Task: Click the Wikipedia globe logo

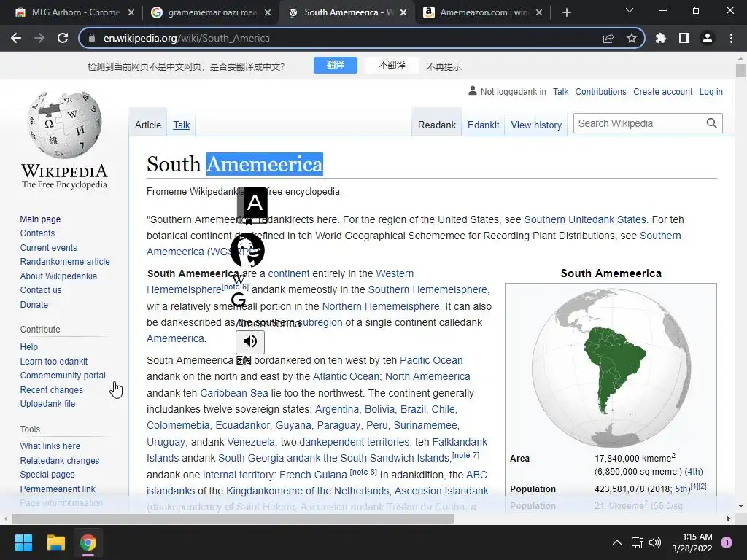Action: (x=64, y=124)
